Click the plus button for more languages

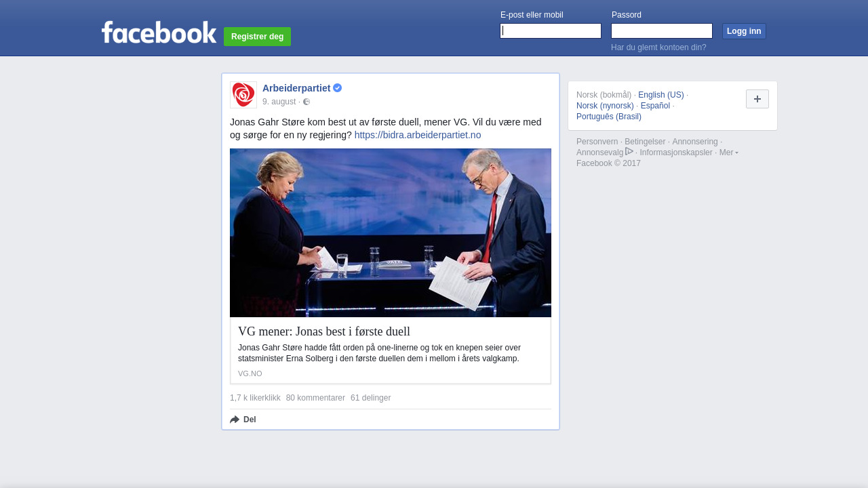coord(757,99)
